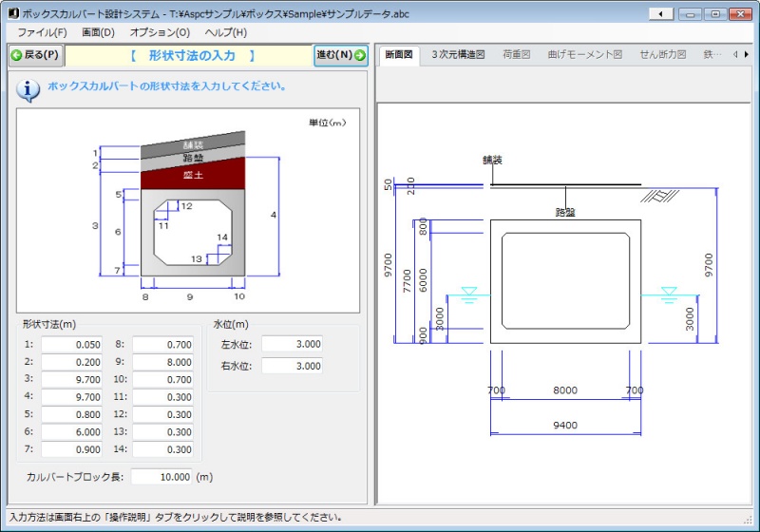Click the 9400 total width dimension text
The height and width of the screenshot is (532, 760).
pyautogui.click(x=565, y=426)
